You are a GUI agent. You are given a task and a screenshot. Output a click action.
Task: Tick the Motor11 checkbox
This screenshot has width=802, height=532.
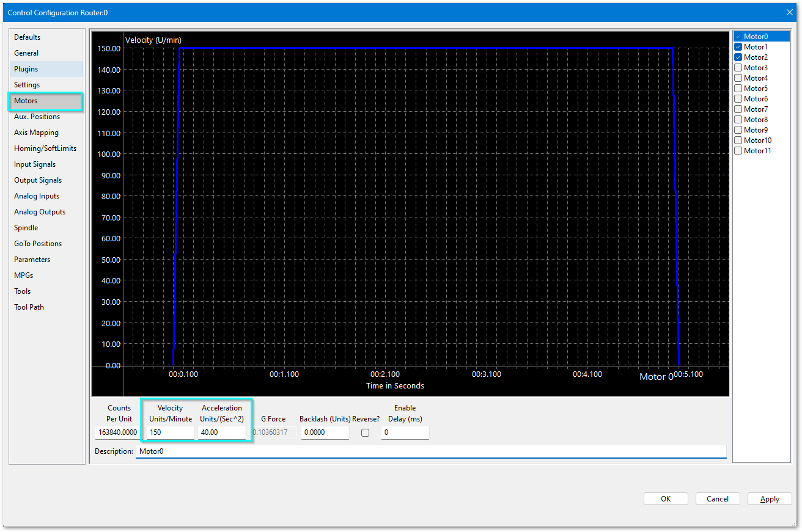[738, 151]
